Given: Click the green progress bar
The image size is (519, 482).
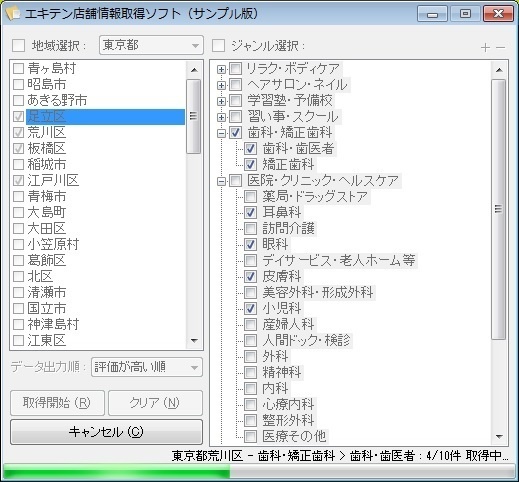Looking at the screenshot, I should tap(259, 472).
